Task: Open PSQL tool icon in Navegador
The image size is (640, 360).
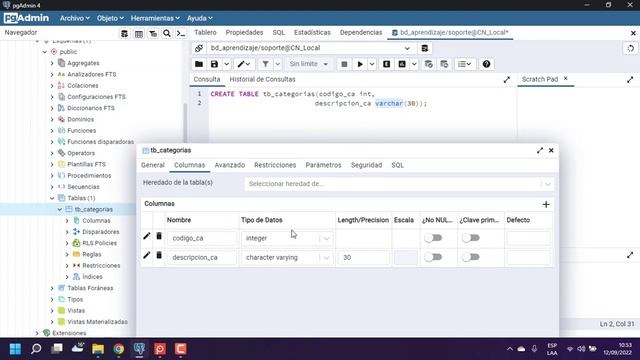Action: coord(181,33)
